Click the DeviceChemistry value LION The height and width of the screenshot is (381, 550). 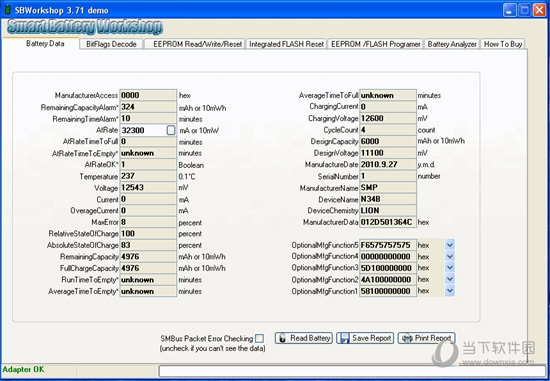(x=388, y=210)
